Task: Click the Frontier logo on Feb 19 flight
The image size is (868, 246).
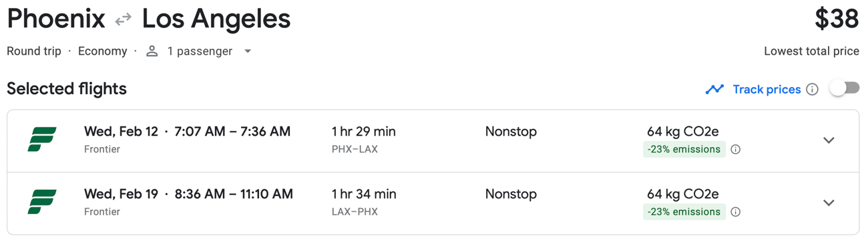Action: pos(42,202)
